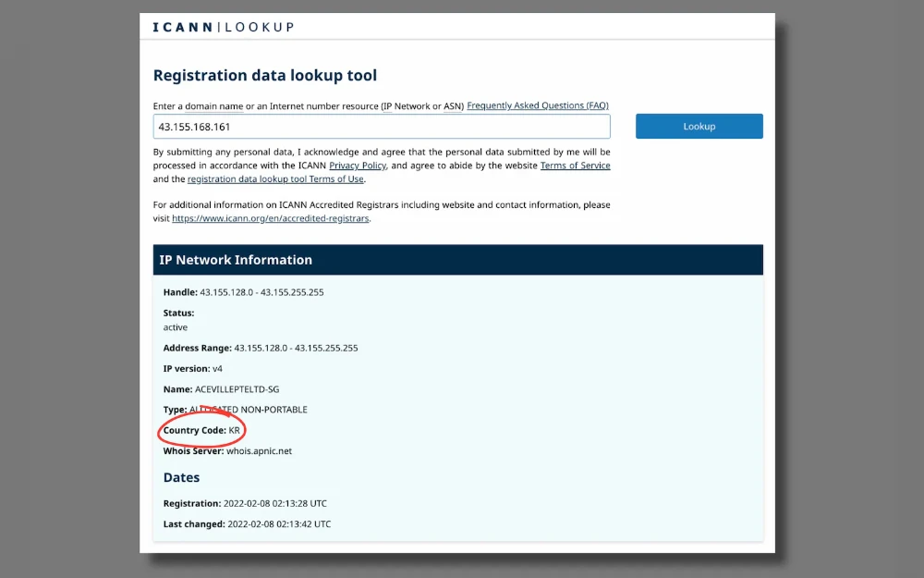Focus the IP address search field
Screen dimensions: 924x578
click(382, 127)
